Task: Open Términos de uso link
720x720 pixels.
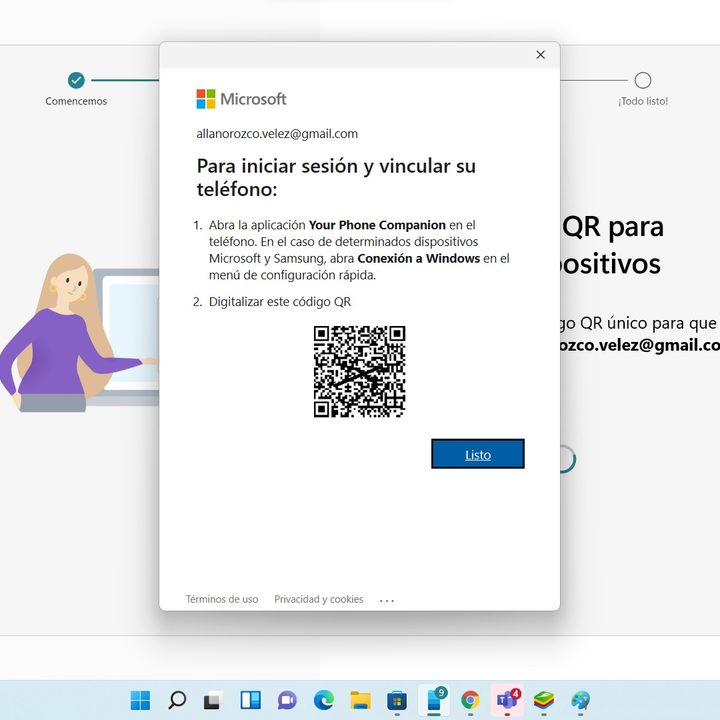Action: [222, 599]
